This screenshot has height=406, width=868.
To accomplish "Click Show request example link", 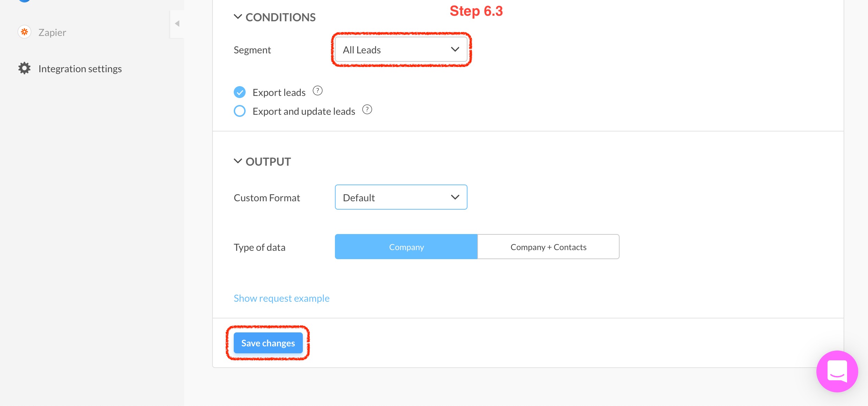I will click(282, 298).
